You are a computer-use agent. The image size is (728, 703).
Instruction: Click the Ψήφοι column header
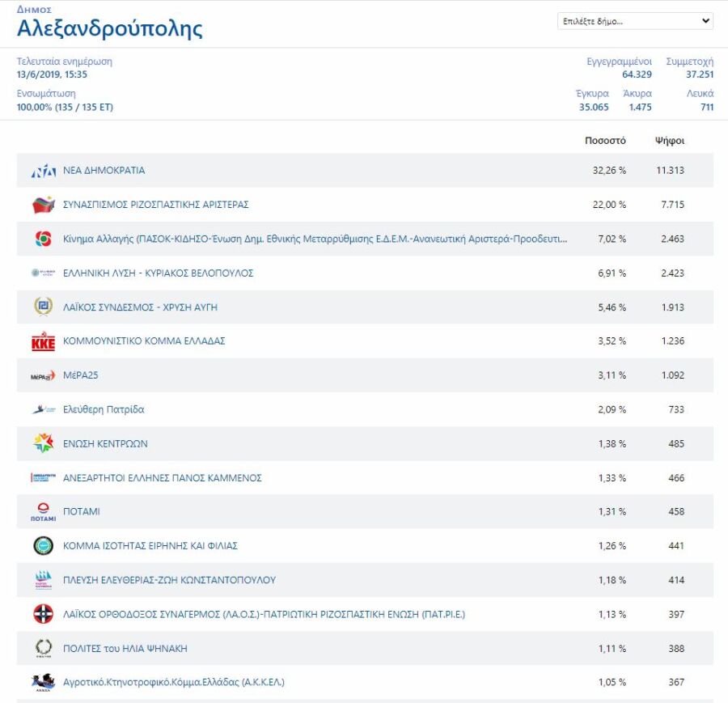[670, 141]
